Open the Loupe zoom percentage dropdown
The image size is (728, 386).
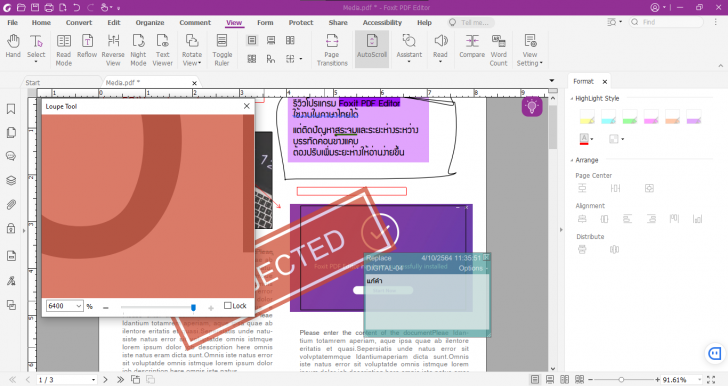78,306
